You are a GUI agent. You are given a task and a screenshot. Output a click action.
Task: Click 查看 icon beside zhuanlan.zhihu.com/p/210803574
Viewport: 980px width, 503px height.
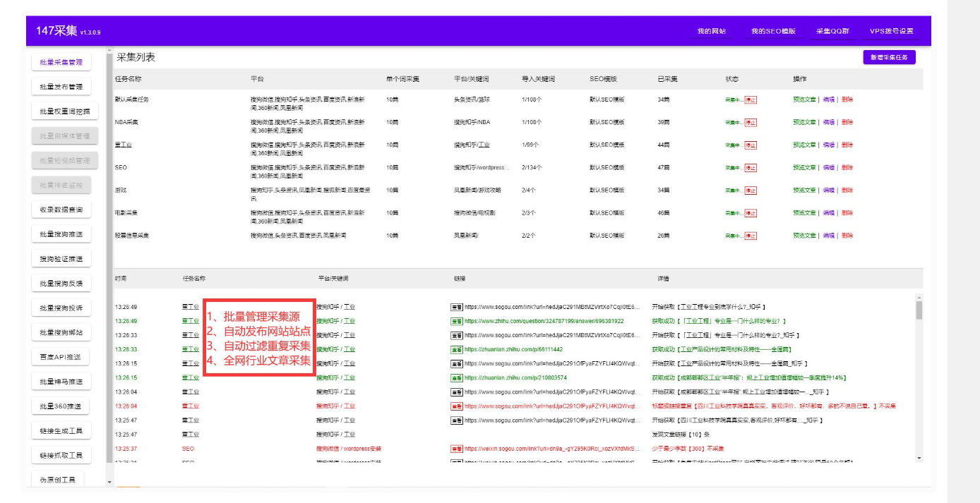(456, 378)
